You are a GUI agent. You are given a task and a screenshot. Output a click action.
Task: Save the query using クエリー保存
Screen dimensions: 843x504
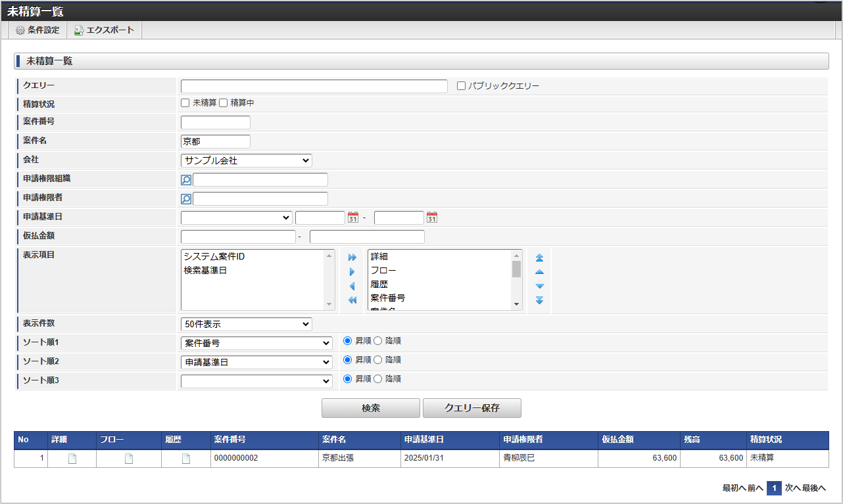click(473, 407)
